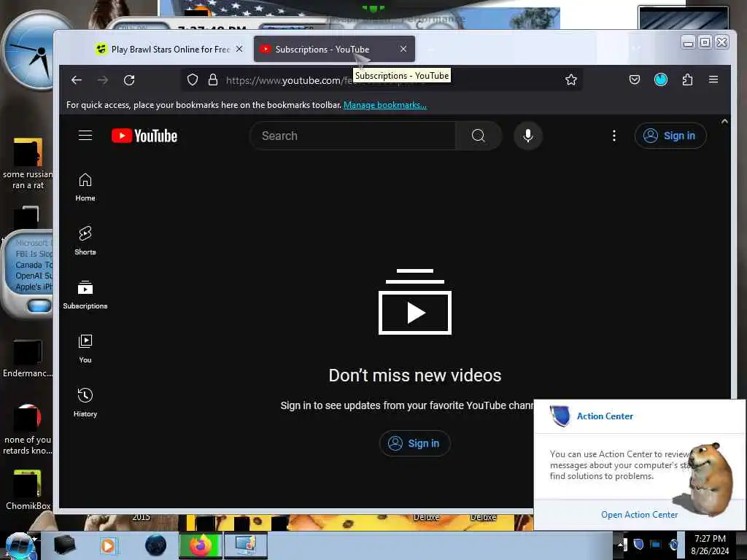Click the browser forward arrow
Screen dimensions: 747x560
point(103,80)
